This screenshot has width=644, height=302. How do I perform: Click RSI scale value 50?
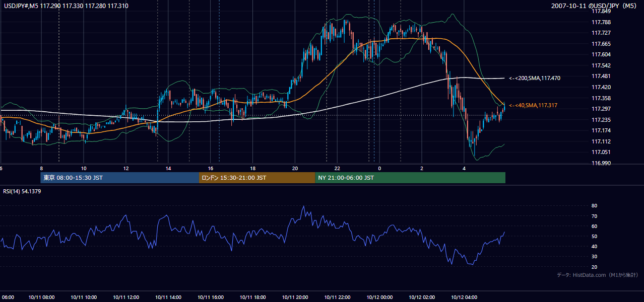594,236
